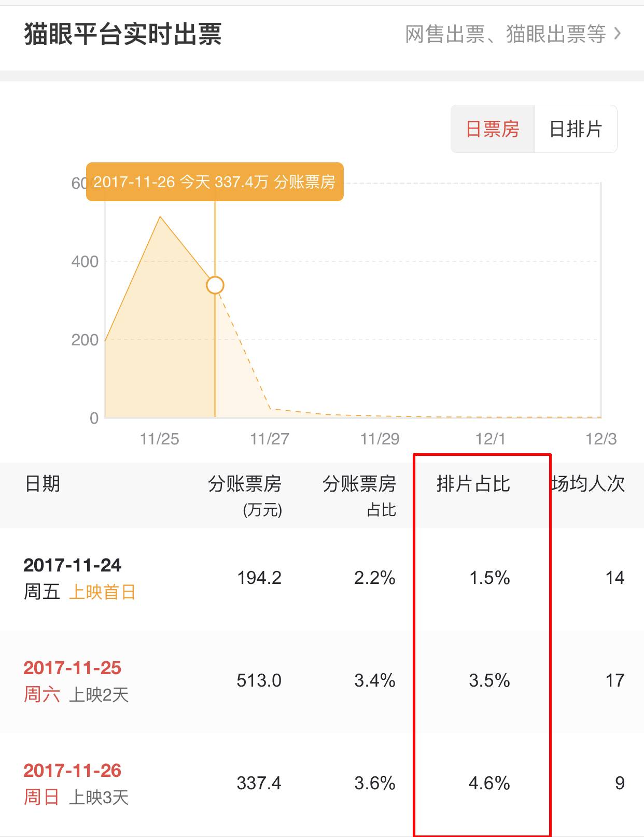Screen dimensions: 644x837
Task: Click the 12/3 axis label
Action: 601,439
